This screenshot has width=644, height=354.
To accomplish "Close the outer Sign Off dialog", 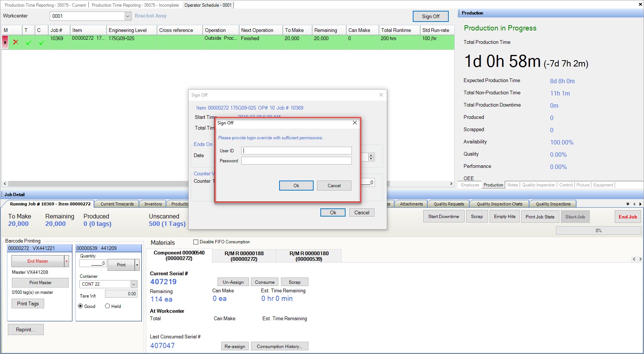I will tap(381, 95).
